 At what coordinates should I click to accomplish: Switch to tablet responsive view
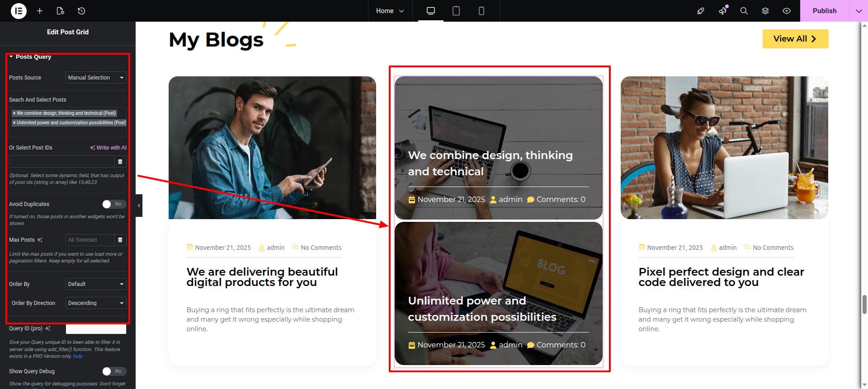456,11
